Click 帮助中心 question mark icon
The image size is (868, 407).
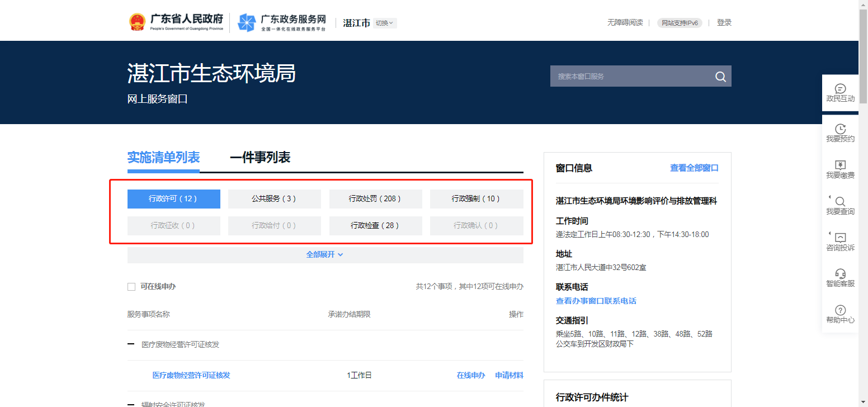coord(840,310)
